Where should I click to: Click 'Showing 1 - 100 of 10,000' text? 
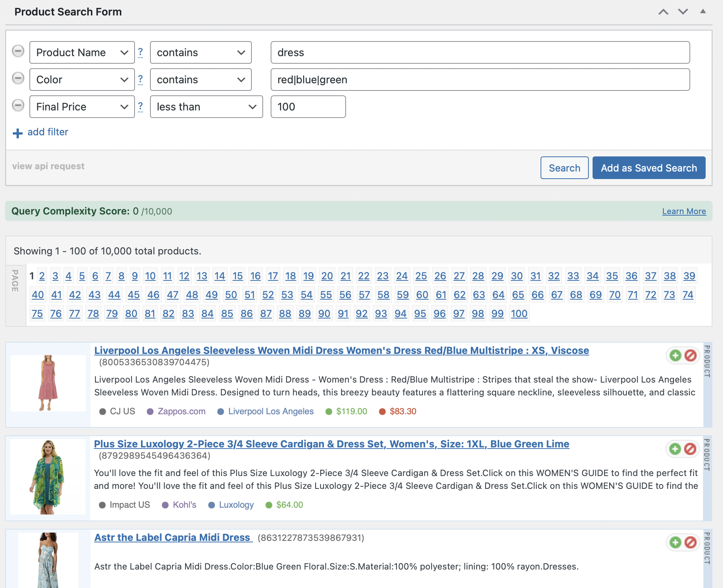point(107,251)
